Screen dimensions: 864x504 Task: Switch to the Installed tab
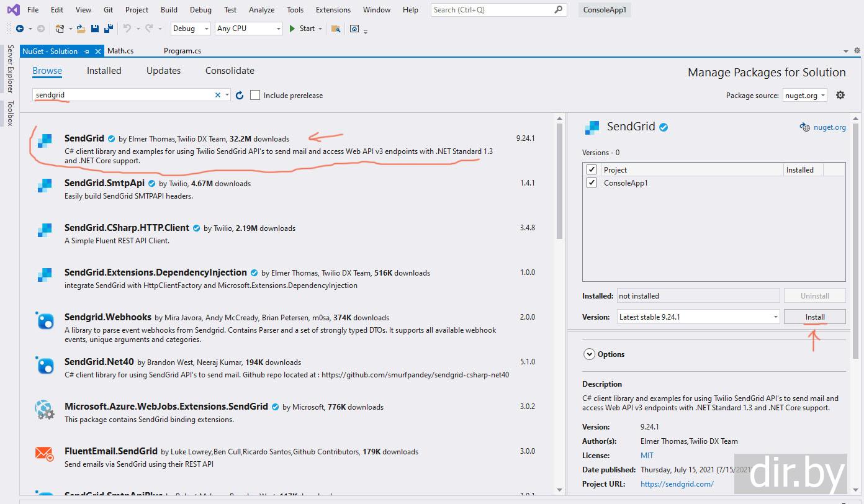pyautogui.click(x=104, y=71)
